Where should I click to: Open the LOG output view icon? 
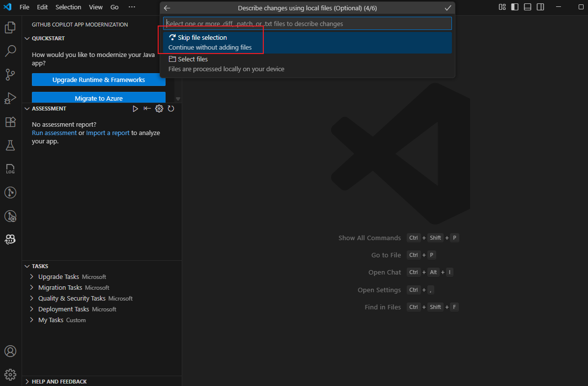pyautogui.click(x=10, y=168)
